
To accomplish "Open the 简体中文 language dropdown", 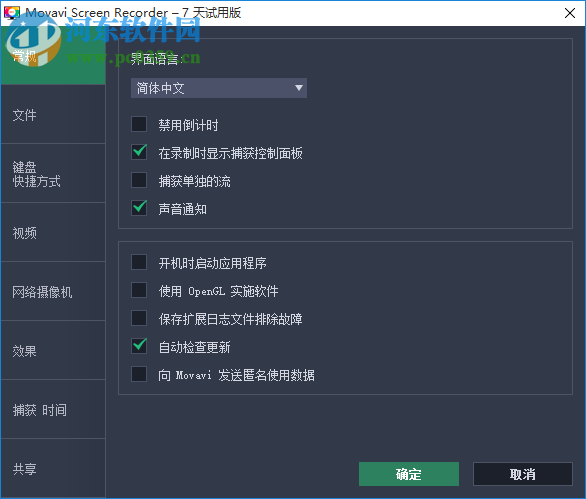I will (x=219, y=88).
